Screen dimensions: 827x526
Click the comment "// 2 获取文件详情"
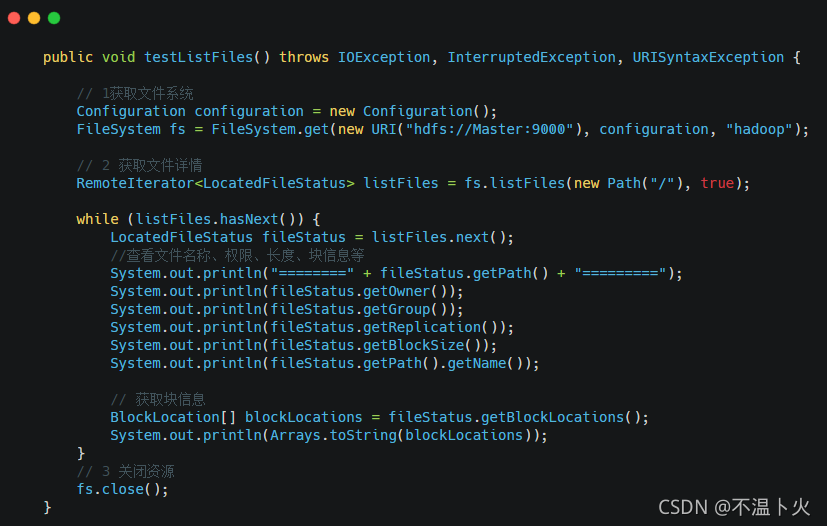coord(139,166)
